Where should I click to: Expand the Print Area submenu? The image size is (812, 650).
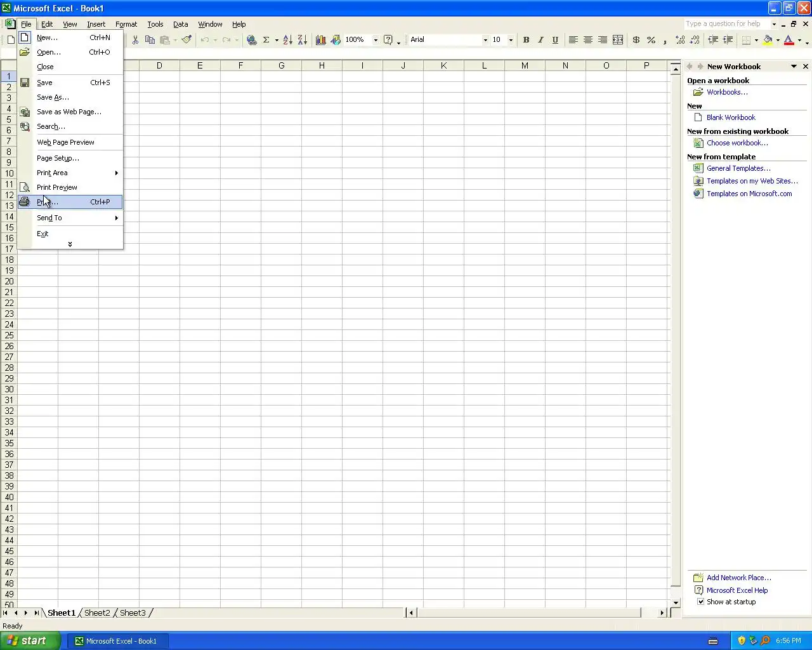click(x=70, y=173)
